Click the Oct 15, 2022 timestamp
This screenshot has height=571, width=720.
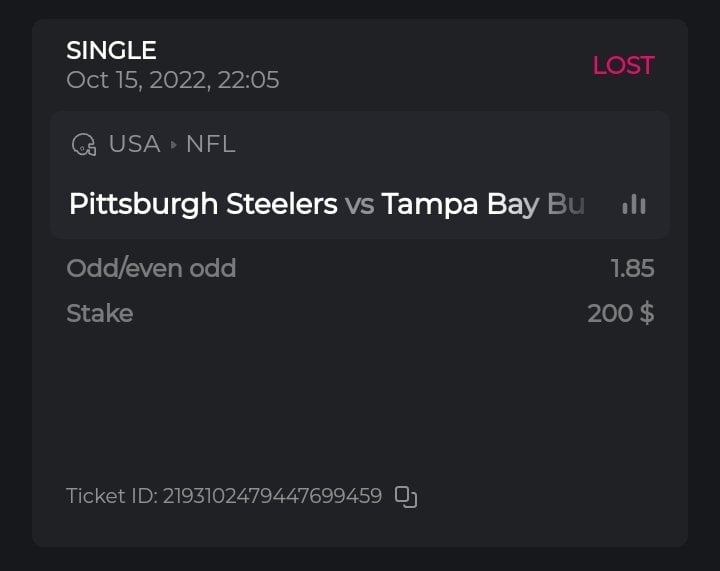(172, 80)
